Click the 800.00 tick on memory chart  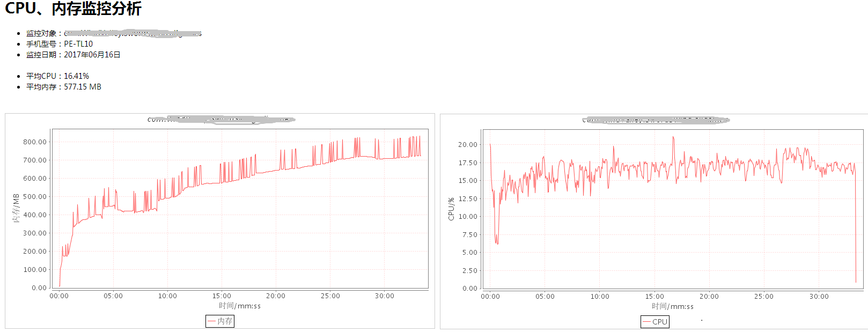click(35, 142)
